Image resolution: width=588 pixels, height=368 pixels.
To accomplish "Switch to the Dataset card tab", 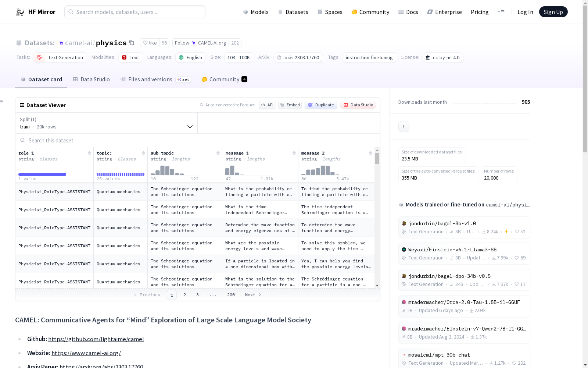I will click(x=41, y=79).
